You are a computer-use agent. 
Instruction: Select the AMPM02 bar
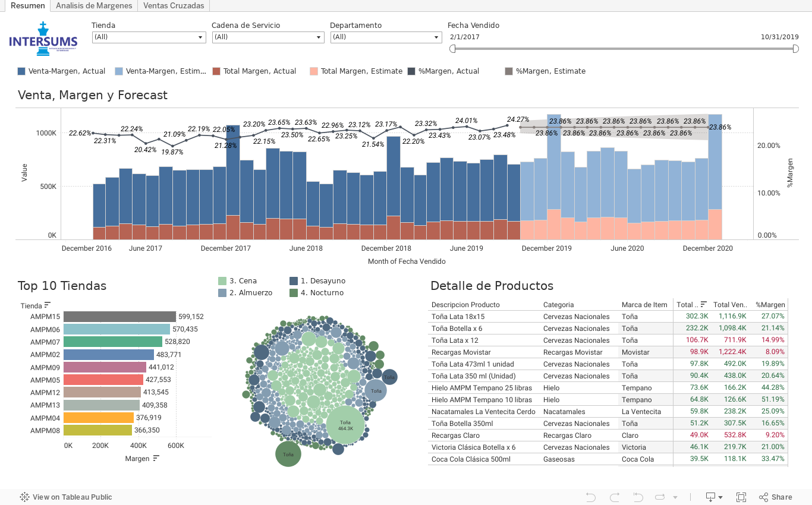coord(109,355)
